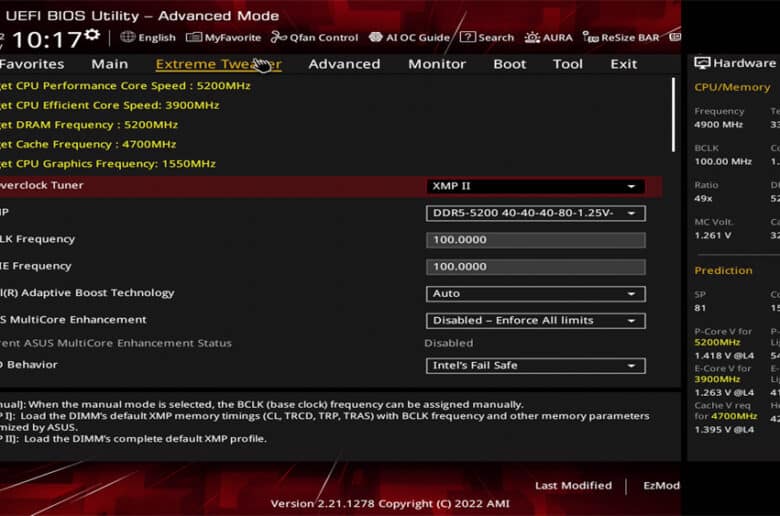Click Target CPU Performance Core Speed text
The image size is (780, 516).
click(125, 86)
